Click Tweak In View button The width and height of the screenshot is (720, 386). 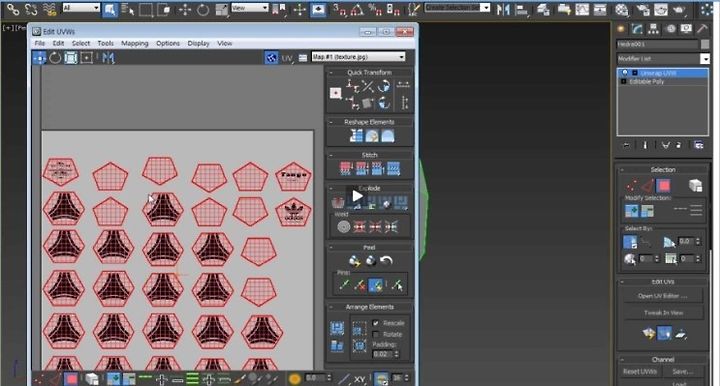tap(663, 313)
